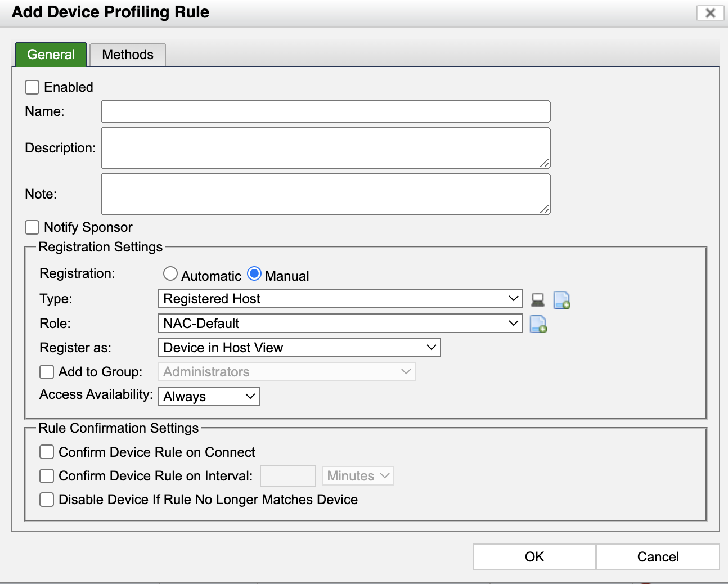The image size is (728, 584).
Task: Click the Note box resize handle
Action: coord(545,209)
